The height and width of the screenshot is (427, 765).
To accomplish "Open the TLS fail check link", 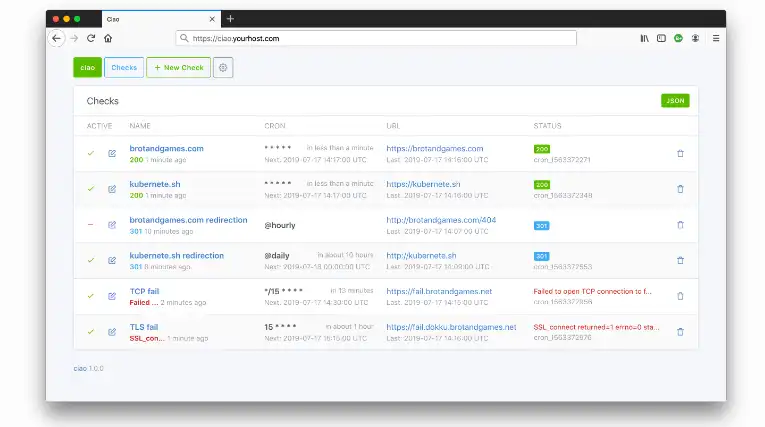I will [144, 327].
